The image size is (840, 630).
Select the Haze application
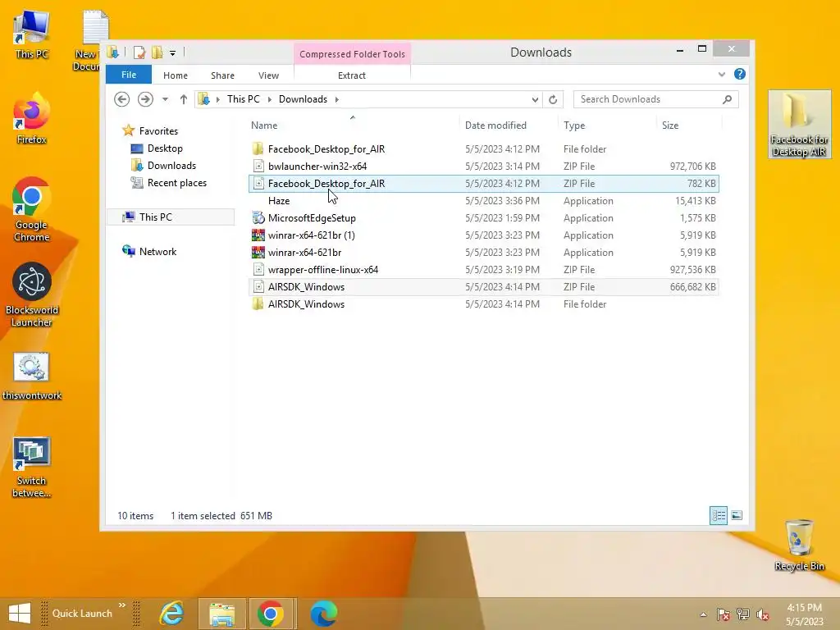point(484,200)
